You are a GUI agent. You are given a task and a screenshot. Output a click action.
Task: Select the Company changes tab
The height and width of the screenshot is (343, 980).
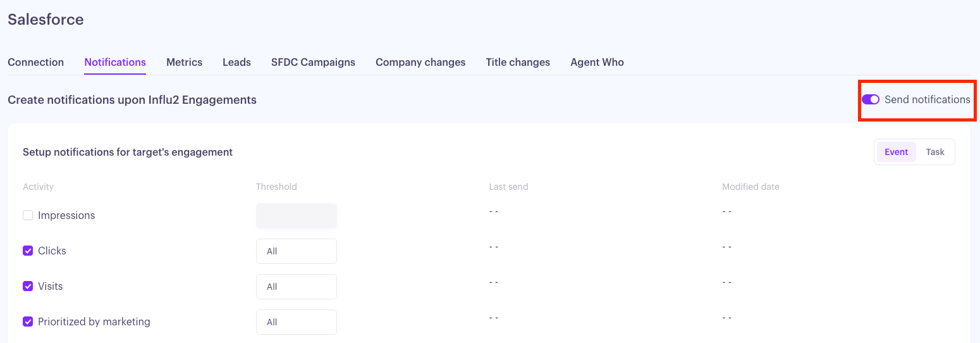pyautogui.click(x=420, y=62)
